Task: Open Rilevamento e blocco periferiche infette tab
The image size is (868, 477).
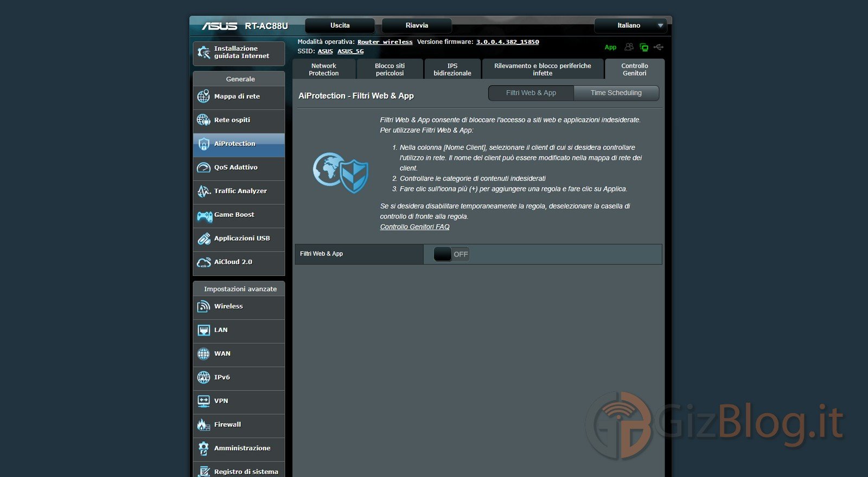Action: click(x=542, y=69)
